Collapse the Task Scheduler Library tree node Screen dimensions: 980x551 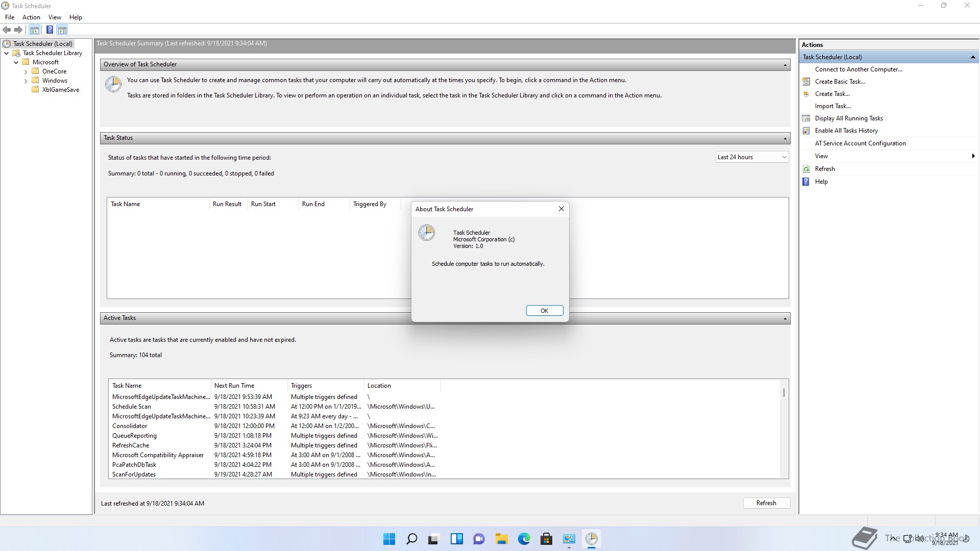point(6,53)
